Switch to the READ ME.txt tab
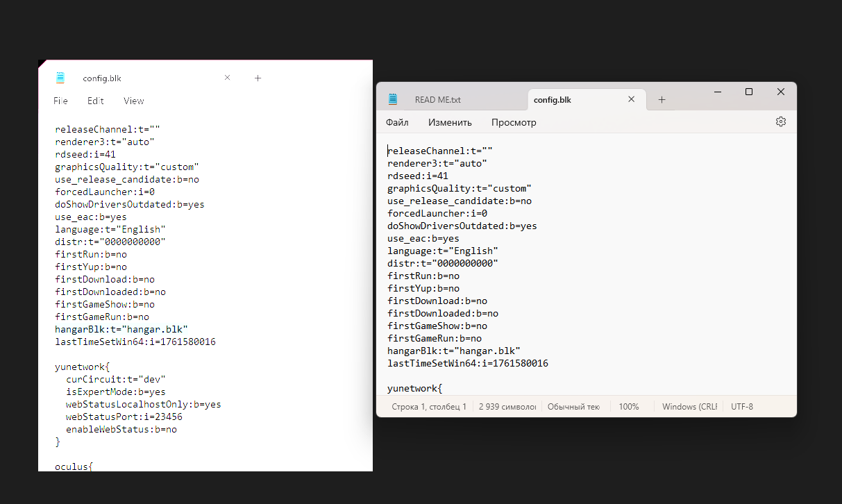The width and height of the screenshot is (842, 504). click(437, 99)
